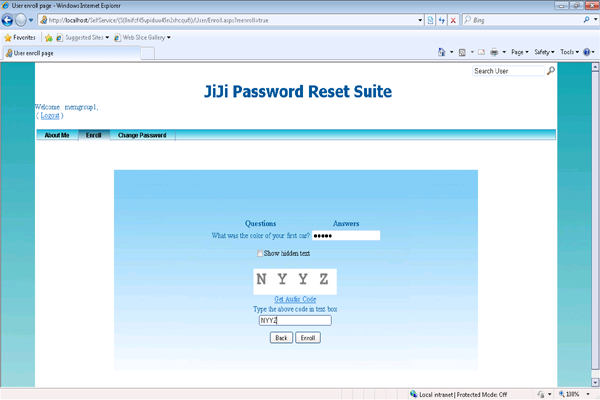This screenshot has width=600, height=400.
Task: Click the scrollbar up arrow
Action: [595, 67]
